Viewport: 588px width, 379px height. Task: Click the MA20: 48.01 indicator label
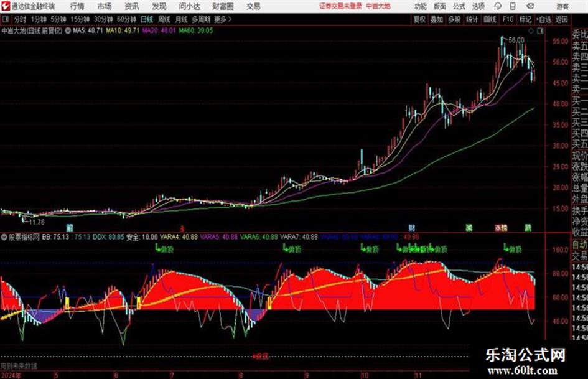(x=159, y=30)
